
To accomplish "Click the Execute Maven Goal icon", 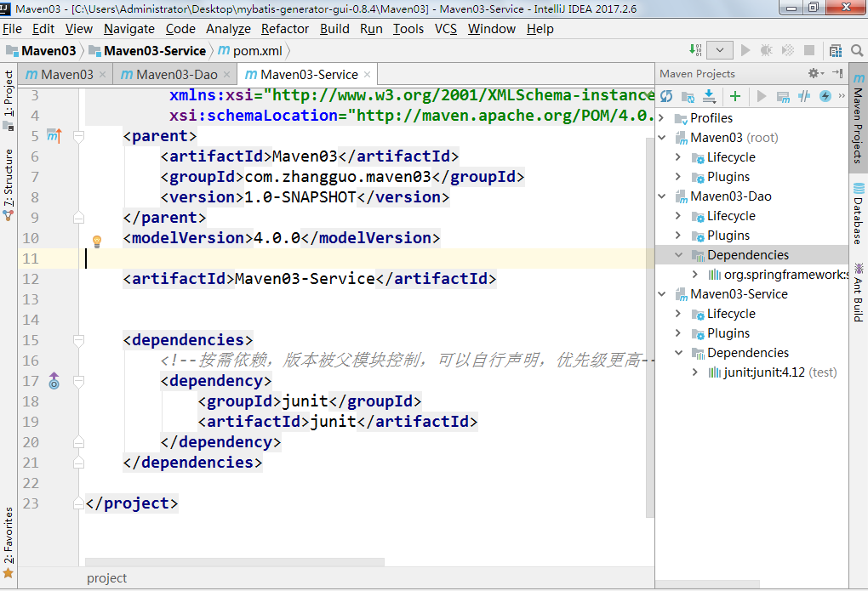I will pyautogui.click(x=783, y=97).
